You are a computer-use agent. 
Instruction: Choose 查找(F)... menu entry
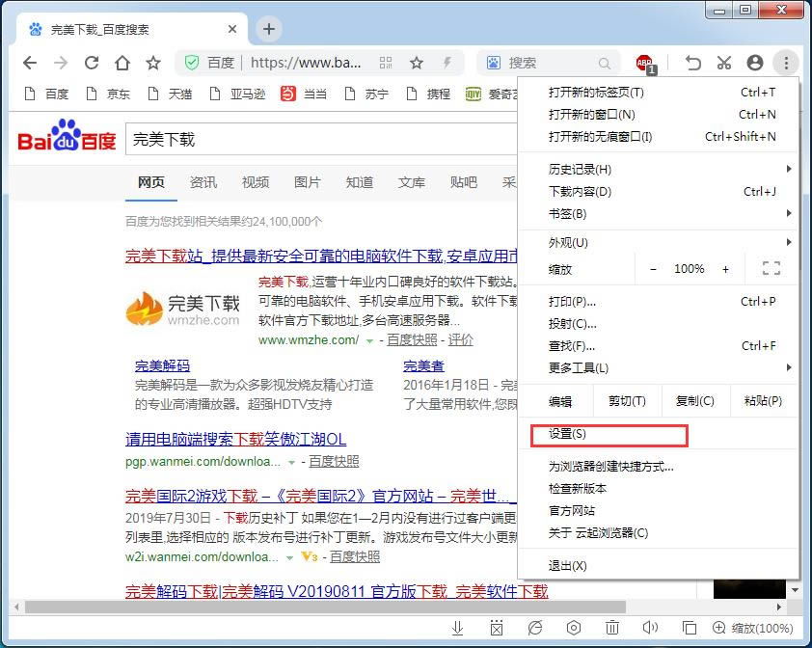coord(658,345)
